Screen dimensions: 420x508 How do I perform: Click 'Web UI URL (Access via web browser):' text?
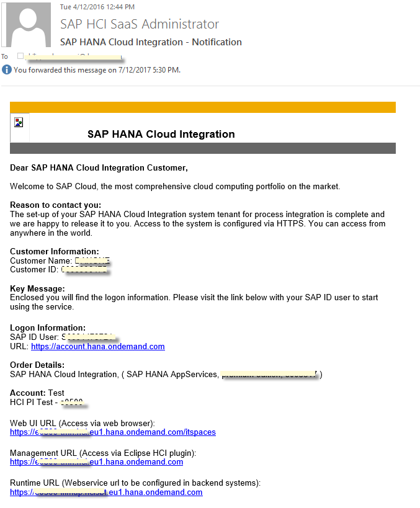83,423
